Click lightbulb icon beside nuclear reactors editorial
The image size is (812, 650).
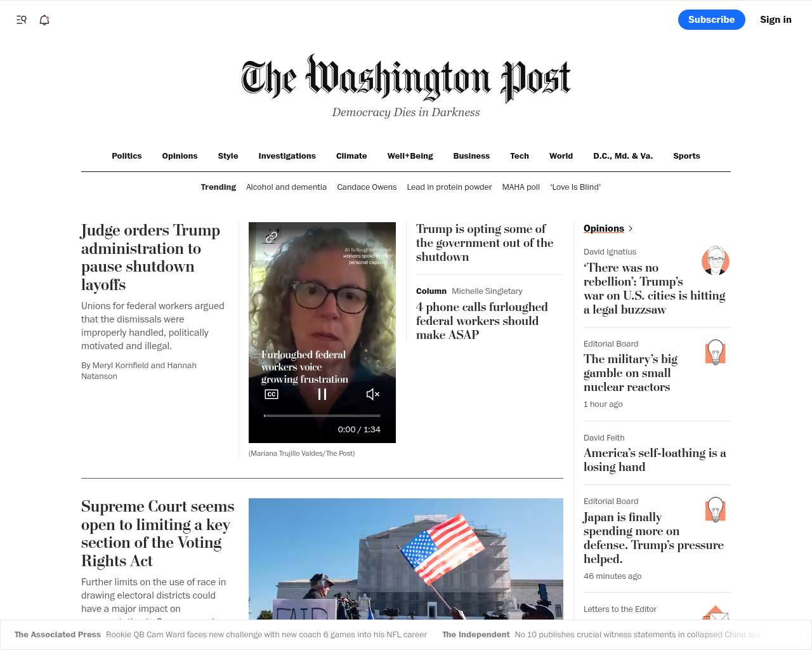coord(716,352)
